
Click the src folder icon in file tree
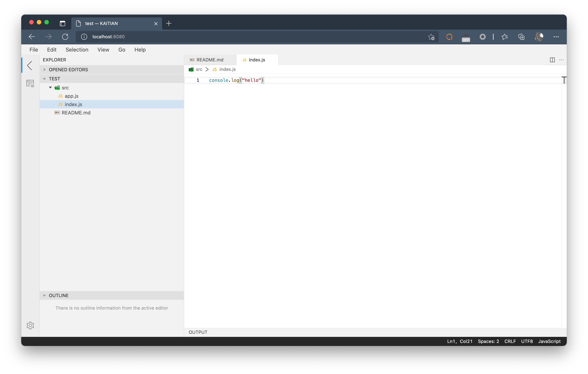point(57,88)
